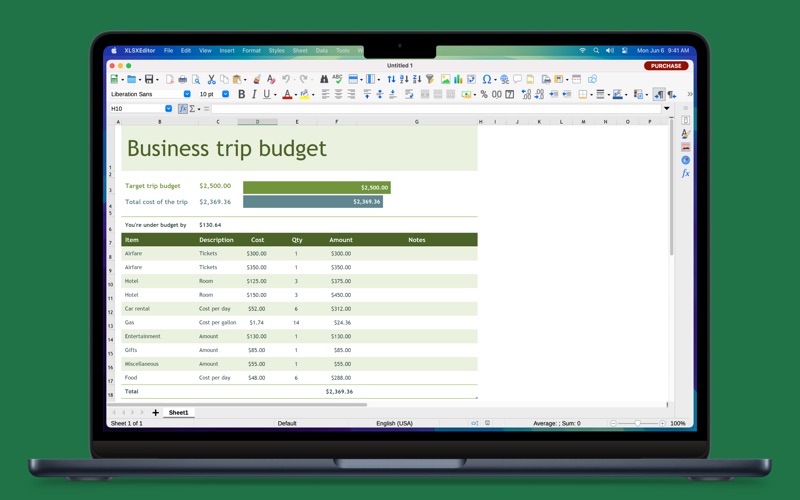Image resolution: width=800 pixels, height=500 pixels.
Task: Open Spotlight search in the menu bar
Action: (x=596, y=51)
